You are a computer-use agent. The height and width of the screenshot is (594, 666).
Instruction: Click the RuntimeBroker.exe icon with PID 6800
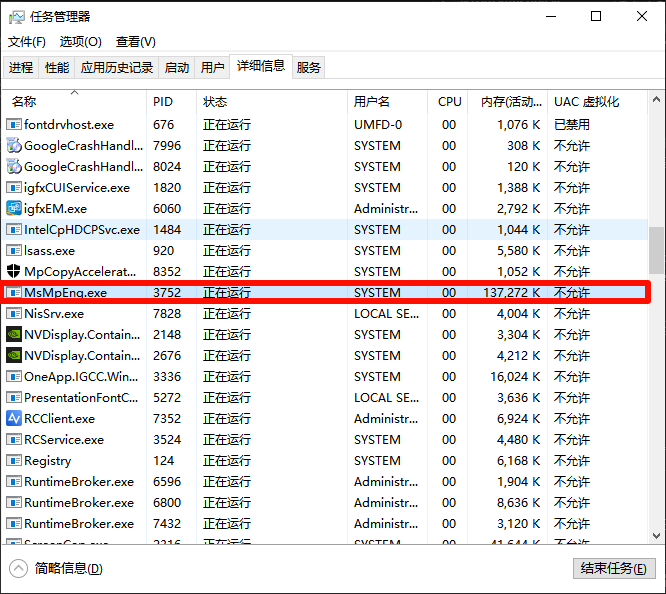[14, 502]
